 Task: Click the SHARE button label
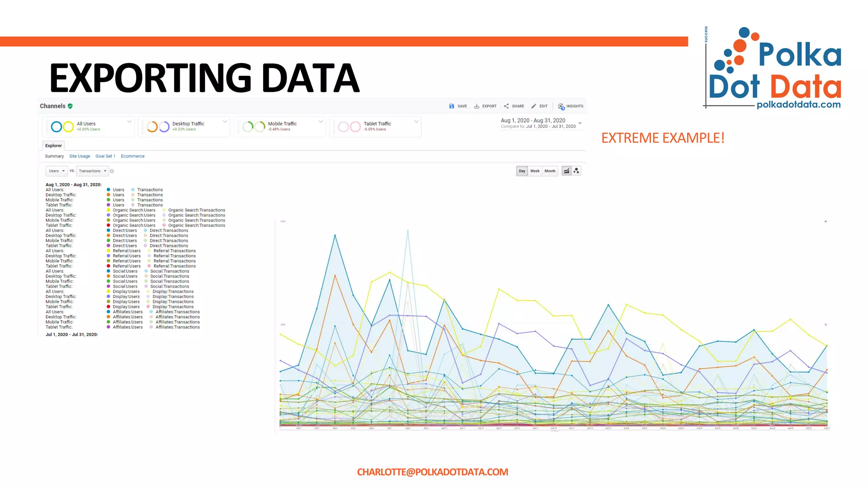click(x=518, y=106)
